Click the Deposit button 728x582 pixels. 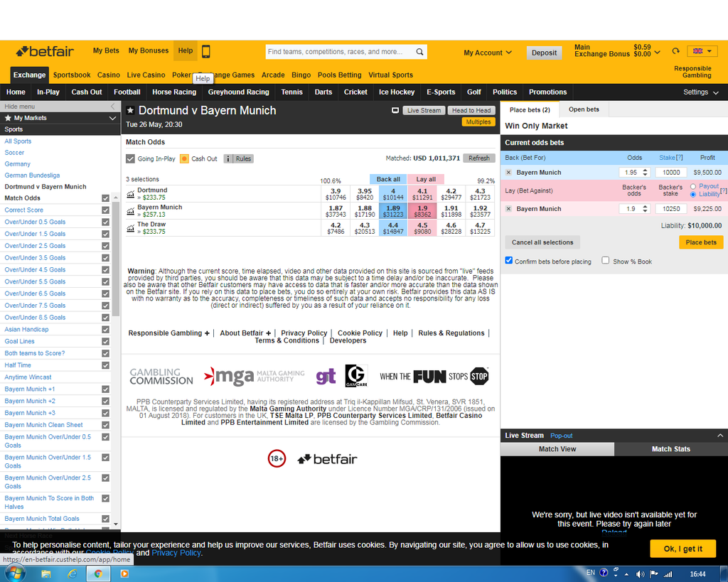(544, 53)
